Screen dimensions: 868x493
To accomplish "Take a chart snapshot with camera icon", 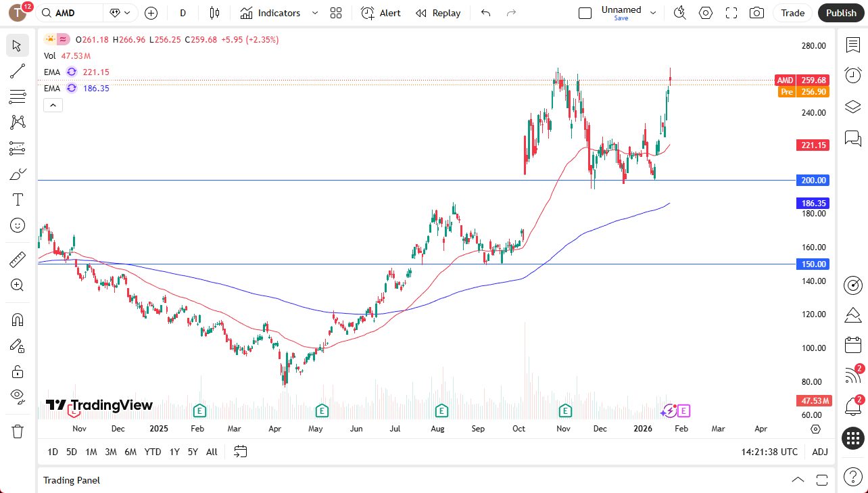I will point(757,13).
